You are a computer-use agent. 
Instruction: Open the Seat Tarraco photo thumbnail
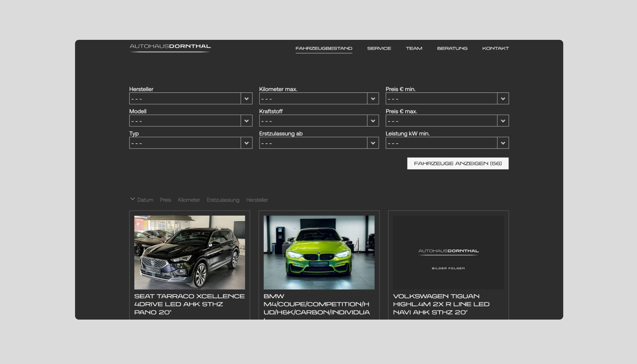click(x=190, y=252)
